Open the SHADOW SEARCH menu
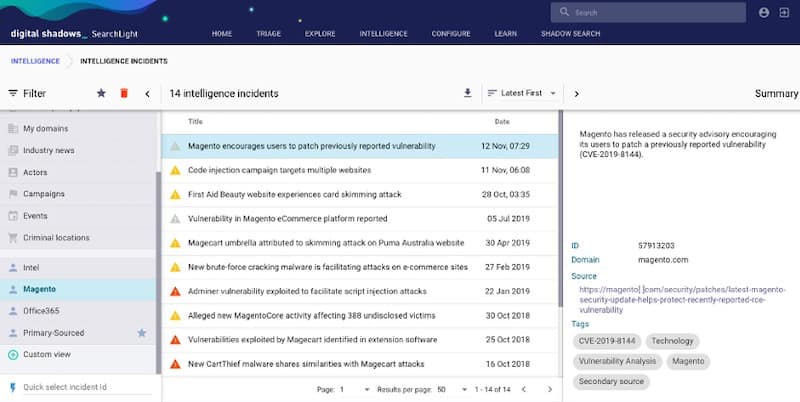Image resolution: width=800 pixels, height=402 pixels. 570,34
